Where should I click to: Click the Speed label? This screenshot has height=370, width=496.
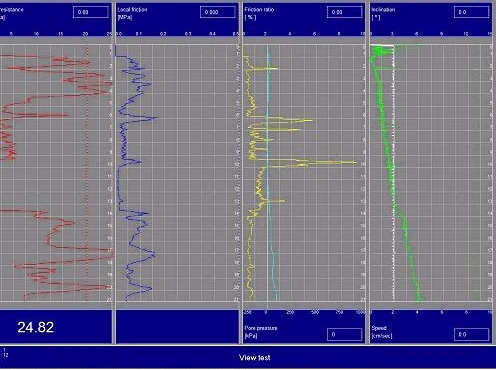tap(379, 328)
